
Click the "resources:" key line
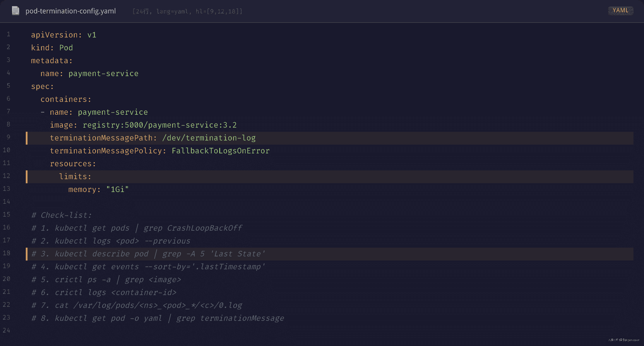pos(73,164)
